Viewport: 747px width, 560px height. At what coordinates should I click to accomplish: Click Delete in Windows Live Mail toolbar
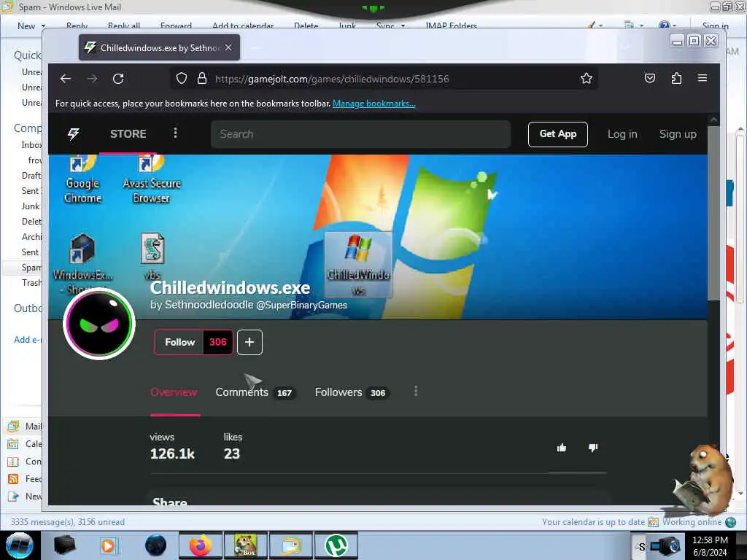point(306,26)
